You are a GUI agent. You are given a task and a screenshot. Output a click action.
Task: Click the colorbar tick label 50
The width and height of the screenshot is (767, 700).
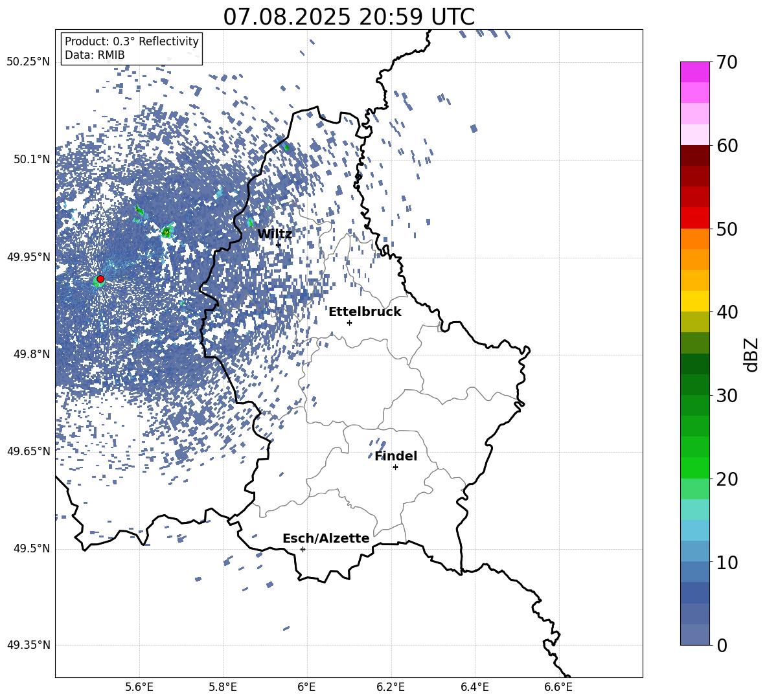[727, 229]
